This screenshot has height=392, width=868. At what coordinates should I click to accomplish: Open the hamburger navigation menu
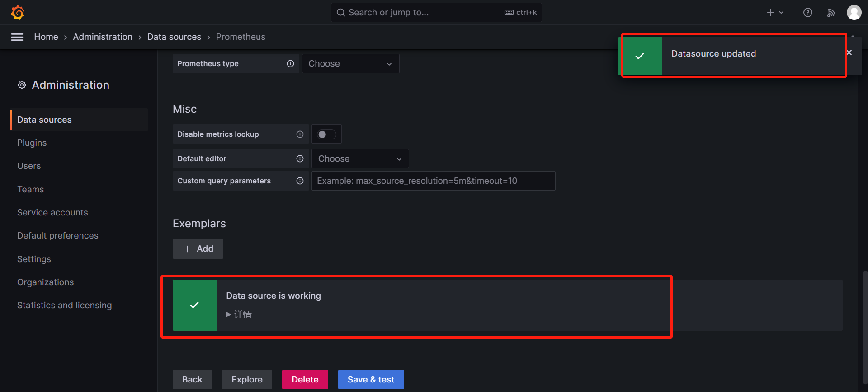[x=17, y=37]
